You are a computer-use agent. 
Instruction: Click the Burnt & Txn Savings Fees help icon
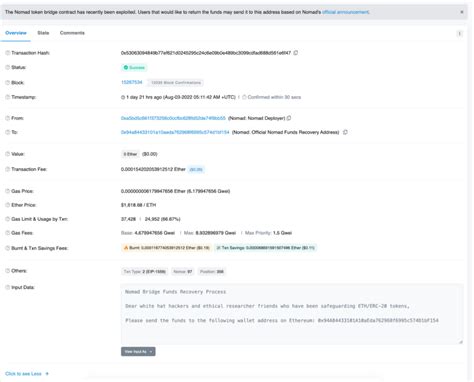click(x=7, y=248)
